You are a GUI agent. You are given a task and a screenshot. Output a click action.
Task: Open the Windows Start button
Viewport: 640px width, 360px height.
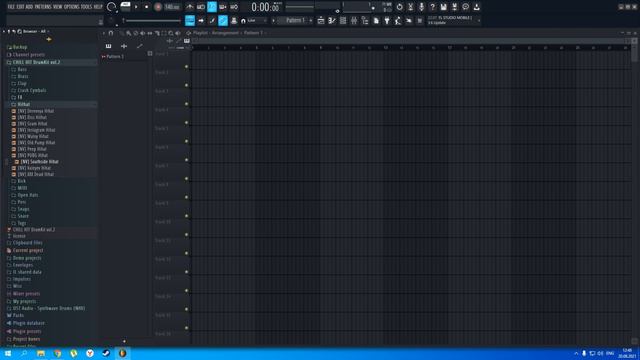(8, 353)
